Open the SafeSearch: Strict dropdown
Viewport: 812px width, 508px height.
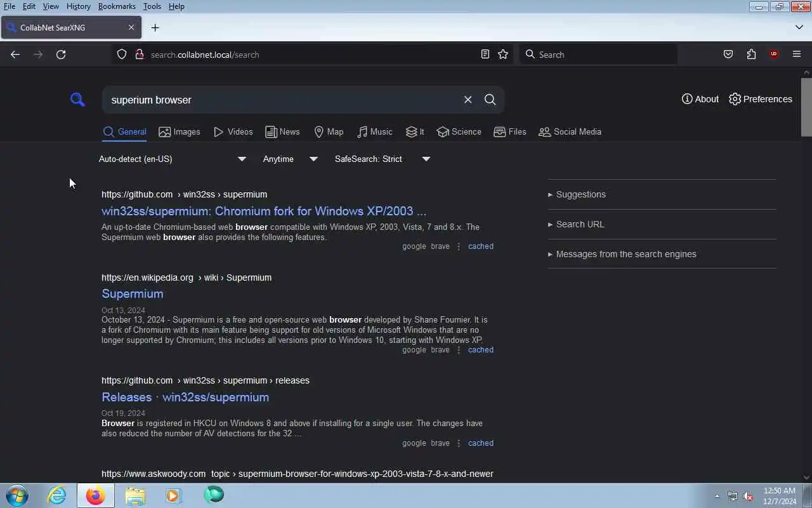click(x=383, y=159)
